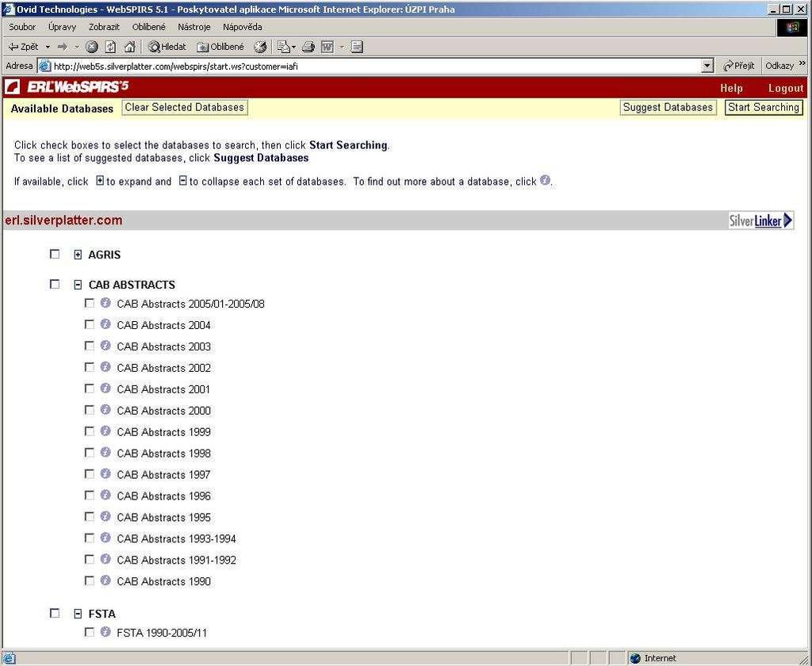Check the CAB Abstracts 1997 checkbox

click(x=90, y=473)
